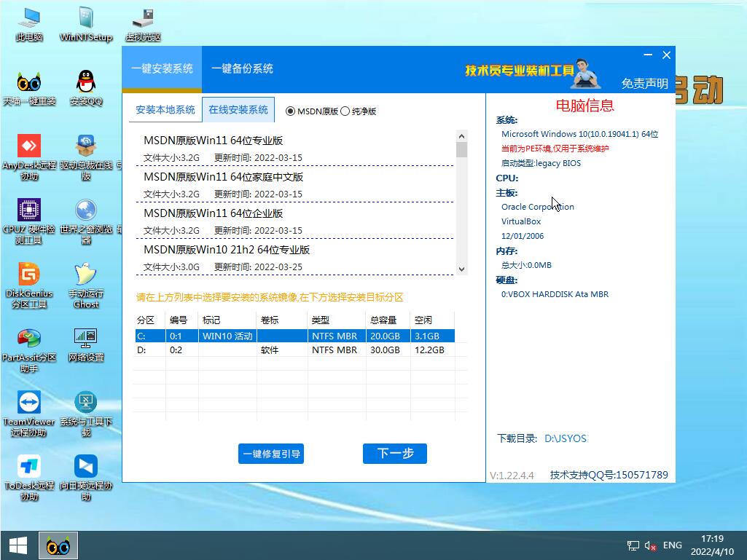Image resolution: width=747 pixels, height=560 pixels.
Task: Open the AnyDesk远程协助 desktop icon
Action: 29,157
